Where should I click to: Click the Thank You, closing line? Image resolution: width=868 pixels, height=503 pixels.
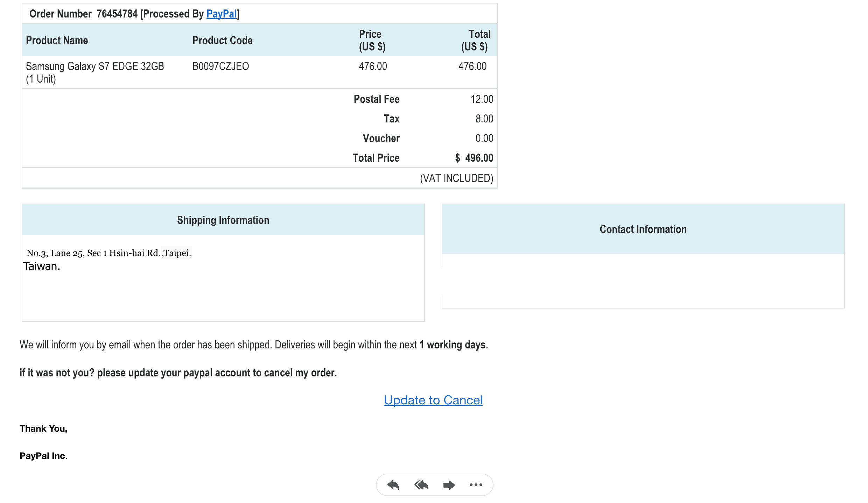pyautogui.click(x=43, y=428)
